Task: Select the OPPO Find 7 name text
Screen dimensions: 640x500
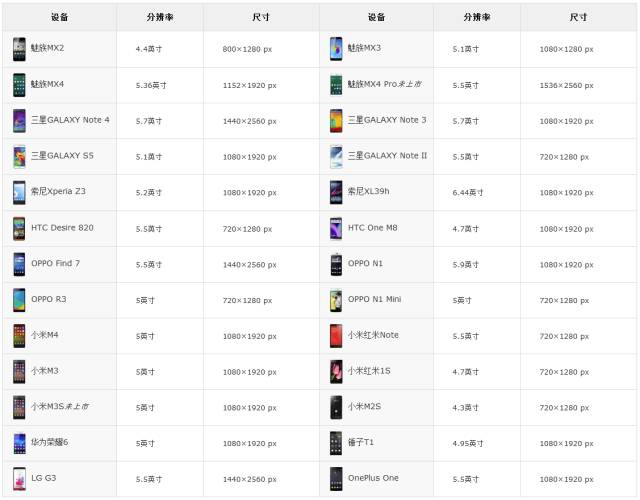Action: coord(56,263)
